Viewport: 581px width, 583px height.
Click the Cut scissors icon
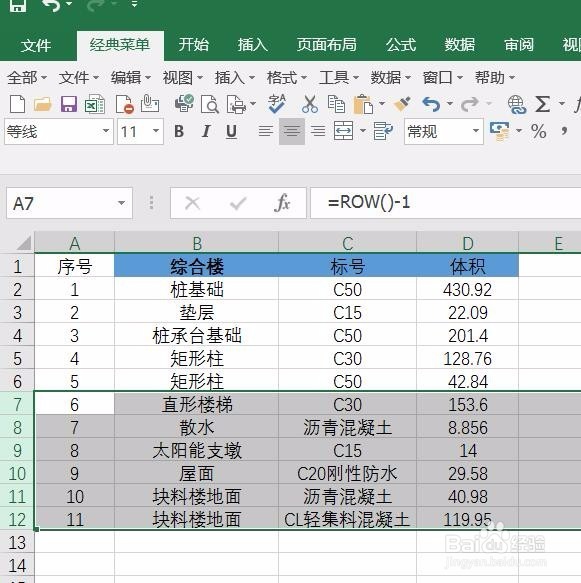pos(310,104)
